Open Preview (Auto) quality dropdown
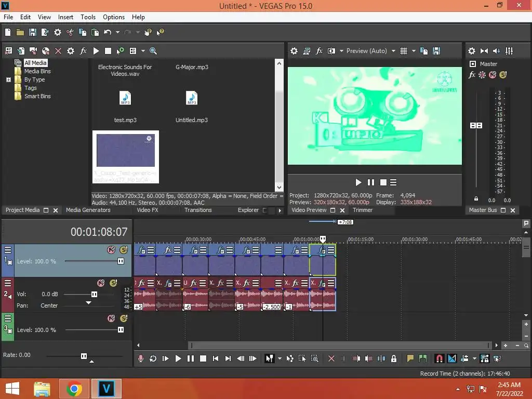532x399 pixels. click(x=393, y=51)
